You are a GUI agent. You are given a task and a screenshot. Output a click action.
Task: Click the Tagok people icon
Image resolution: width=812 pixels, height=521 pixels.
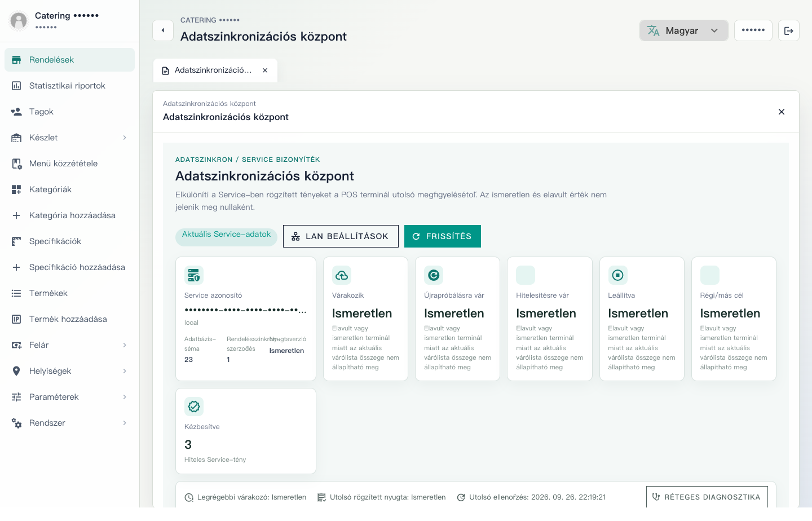[x=16, y=112]
